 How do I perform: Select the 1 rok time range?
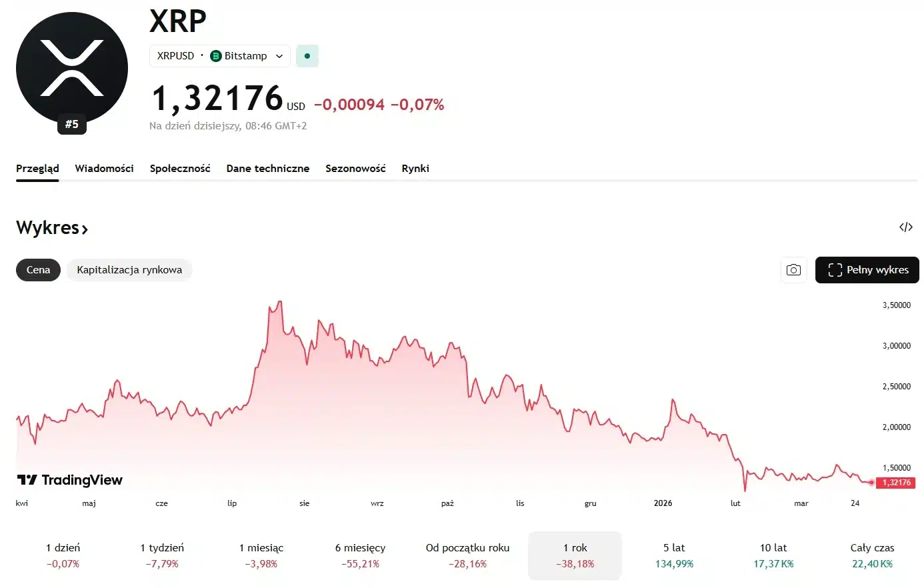(575, 555)
